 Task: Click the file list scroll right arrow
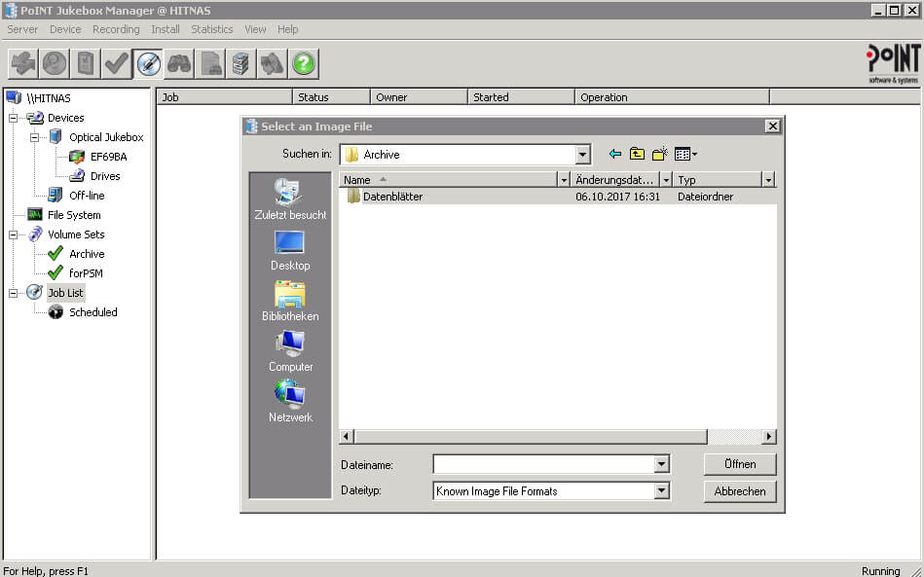point(768,436)
